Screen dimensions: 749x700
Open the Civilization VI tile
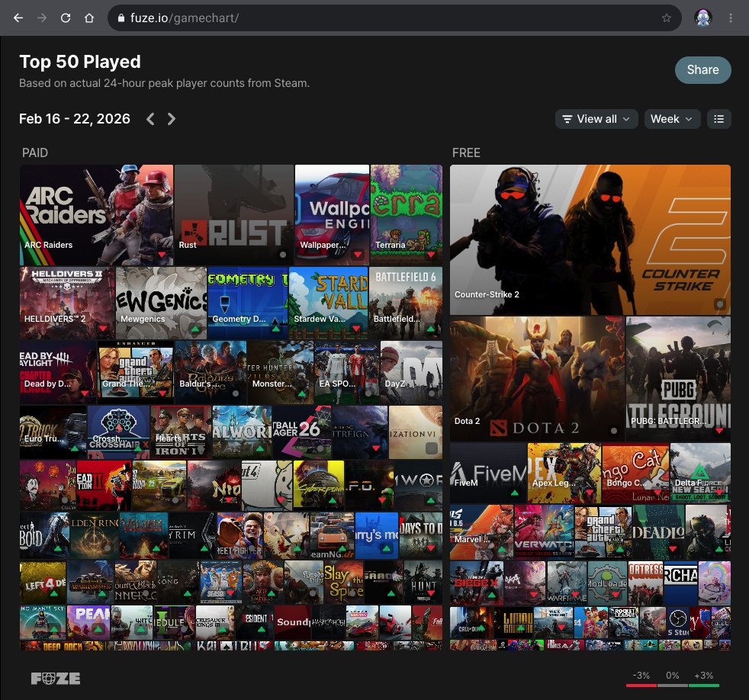[x=416, y=432]
